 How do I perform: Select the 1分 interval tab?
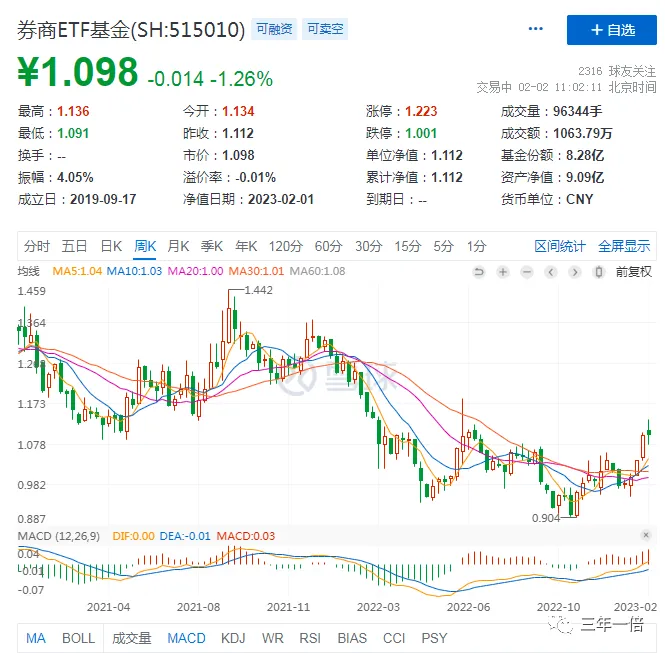(x=476, y=246)
